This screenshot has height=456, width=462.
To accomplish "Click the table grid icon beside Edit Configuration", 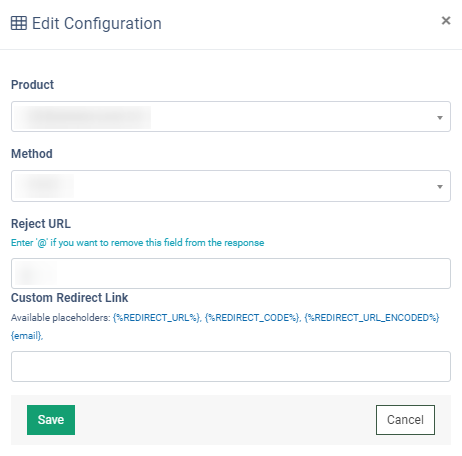I will (x=19, y=23).
